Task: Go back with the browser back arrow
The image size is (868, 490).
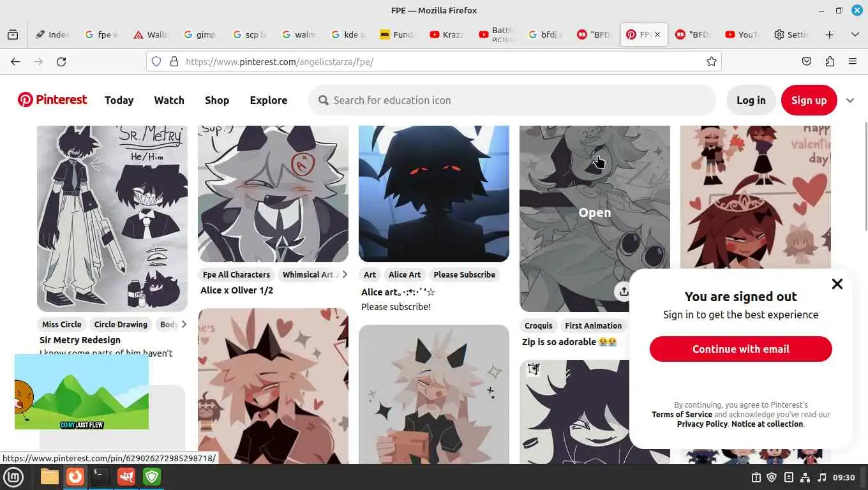Action: (x=15, y=61)
